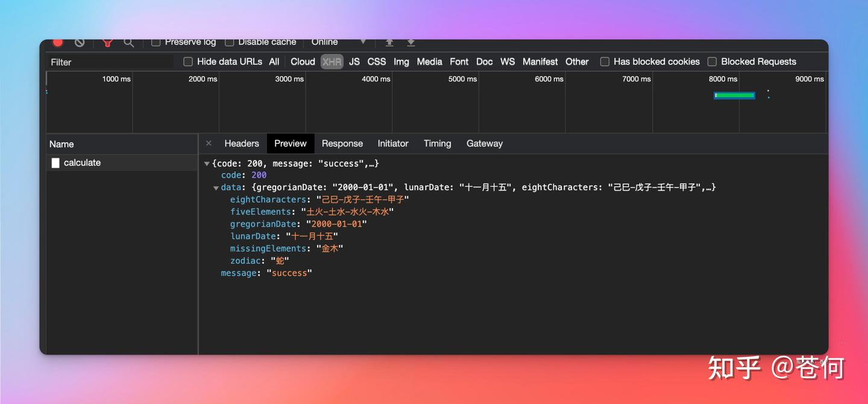Click the export HAR download arrow
The width and height of the screenshot is (868, 404).
point(410,43)
